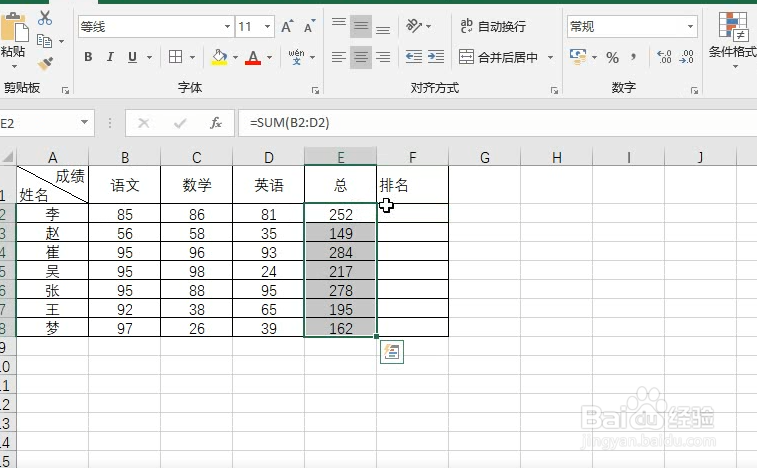Viewport: 757px width, 468px height.
Task: Click Select All corner triangle
Action: pyautogui.click(x=8, y=157)
